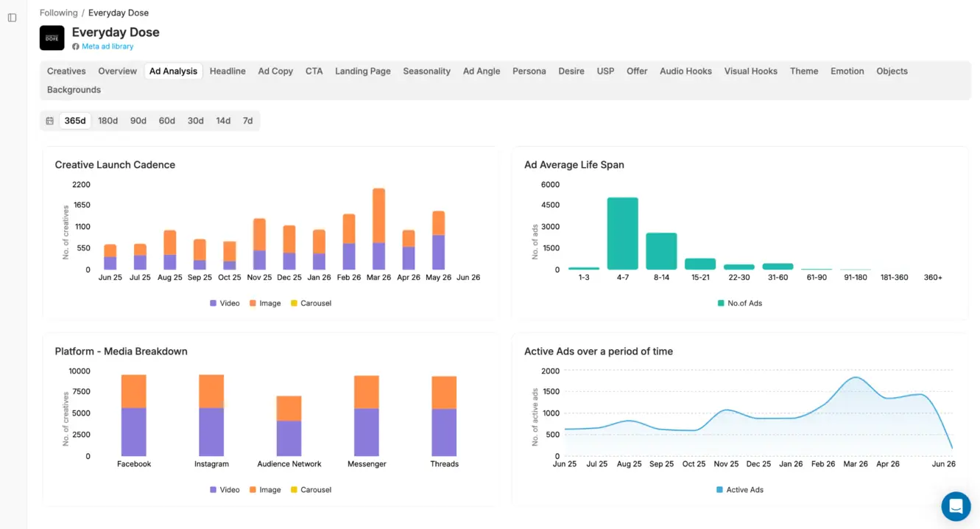
Task: Select the 14d time range
Action: [223, 121]
